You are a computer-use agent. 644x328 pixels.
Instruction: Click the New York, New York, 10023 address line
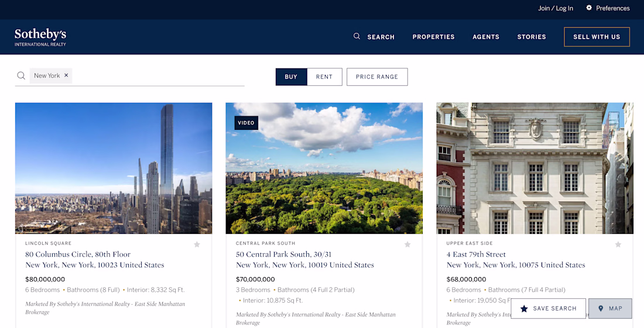95,265
